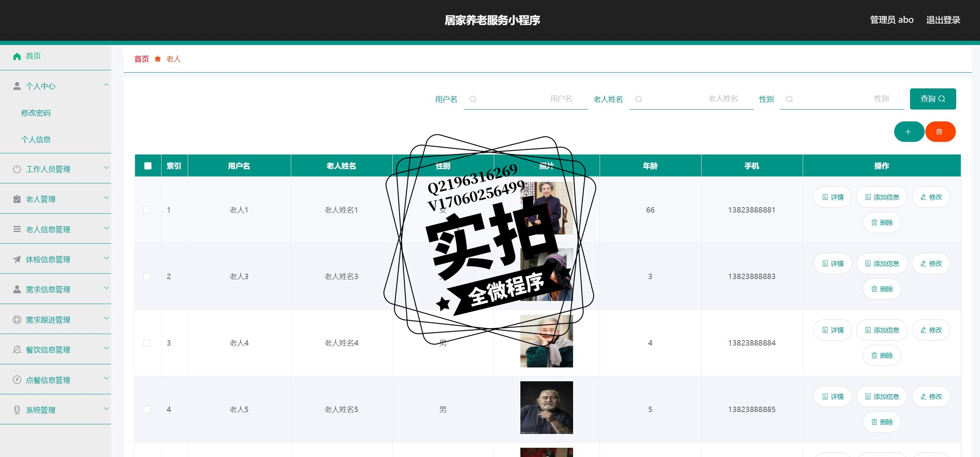The height and width of the screenshot is (457, 980).
Task: Open the 个人信息 menu item
Action: [36, 140]
